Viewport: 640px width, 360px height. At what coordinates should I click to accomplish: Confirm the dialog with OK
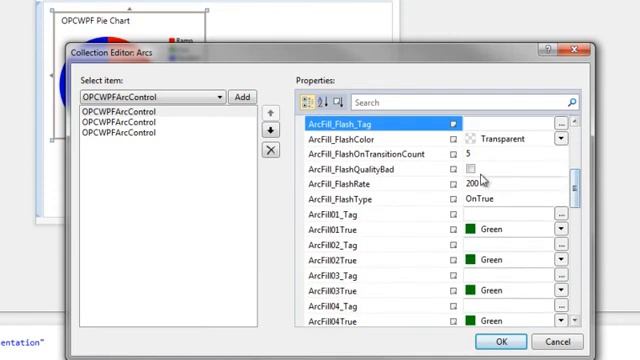[501, 342]
